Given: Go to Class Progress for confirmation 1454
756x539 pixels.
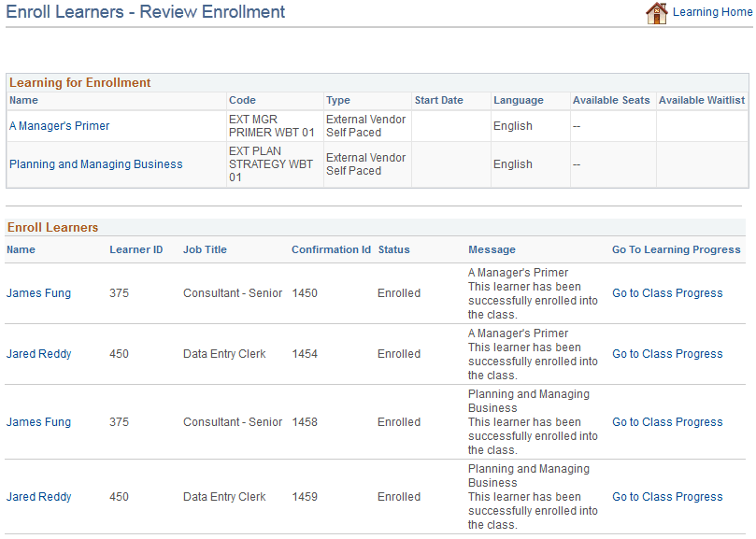Looking at the screenshot, I should pyautogui.click(x=666, y=353).
